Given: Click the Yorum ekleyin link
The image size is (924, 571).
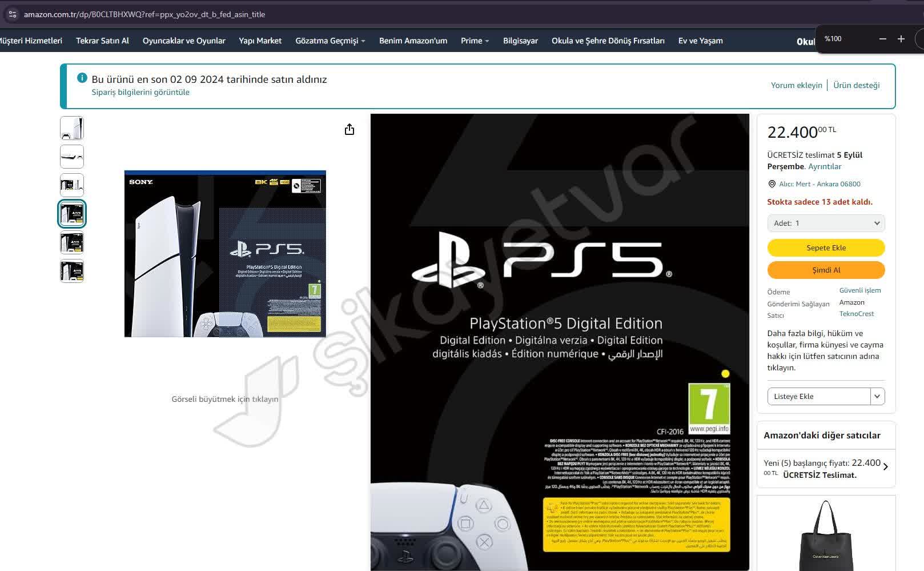Looking at the screenshot, I should tap(796, 85).
